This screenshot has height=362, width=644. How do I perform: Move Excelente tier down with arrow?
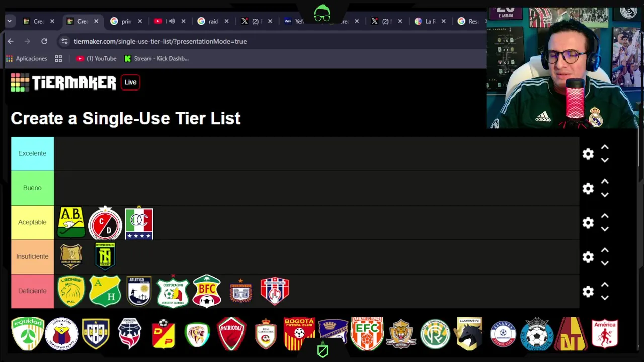tap(605, 160)
